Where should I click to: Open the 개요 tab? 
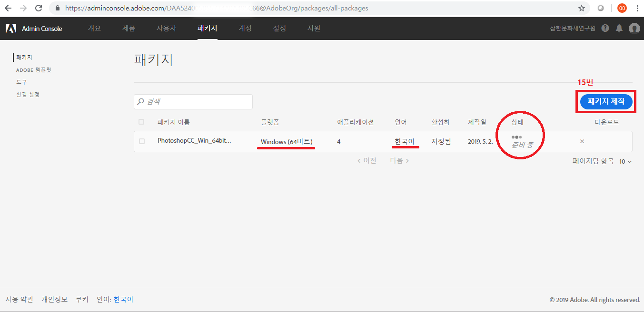(94, 29)
